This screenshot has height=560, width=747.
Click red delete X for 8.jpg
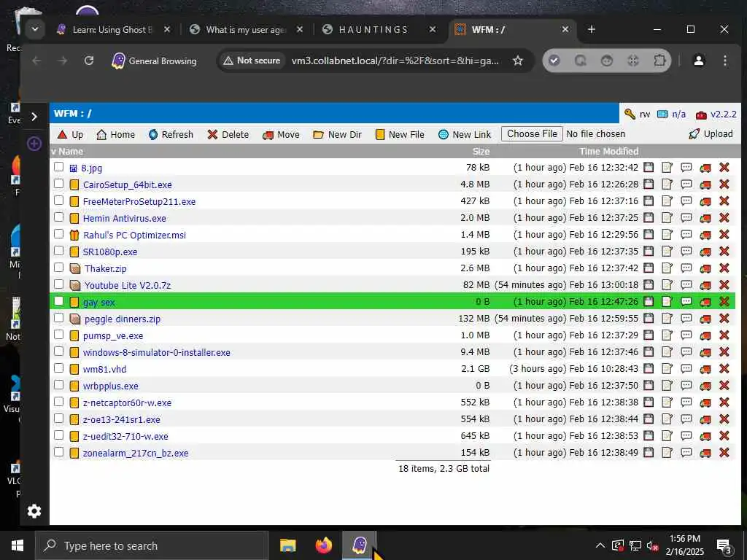[724, 167]
